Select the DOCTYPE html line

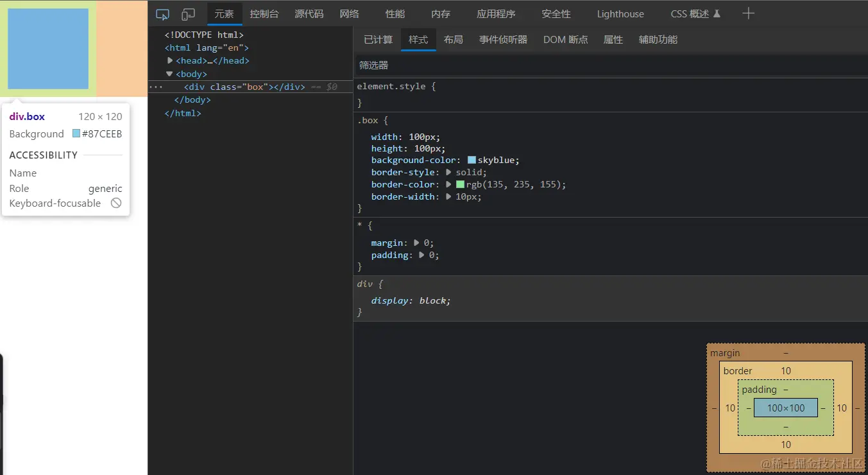[204, 35]
